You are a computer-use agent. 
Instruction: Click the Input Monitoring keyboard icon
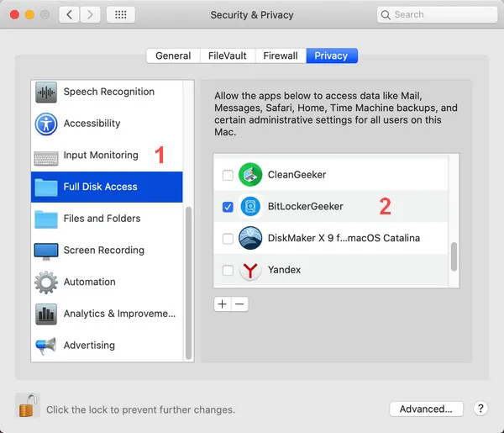coord(46,156)
